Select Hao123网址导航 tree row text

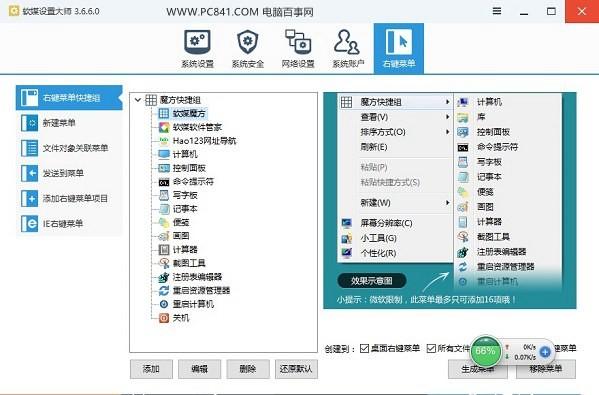204,141
